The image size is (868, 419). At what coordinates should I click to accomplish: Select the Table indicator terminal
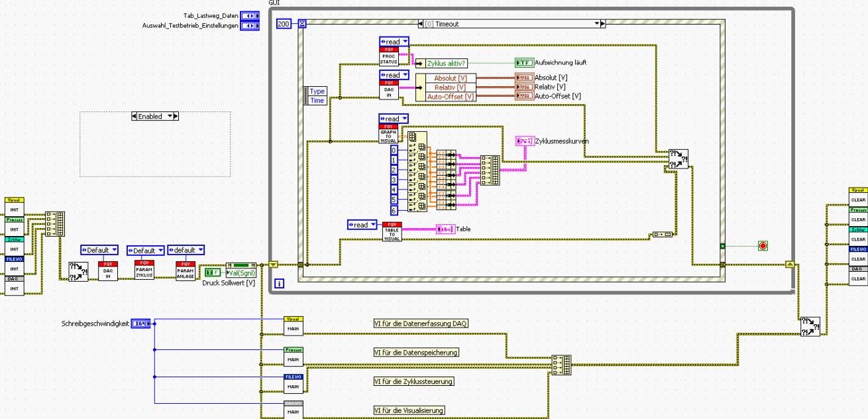pos(445,229)
